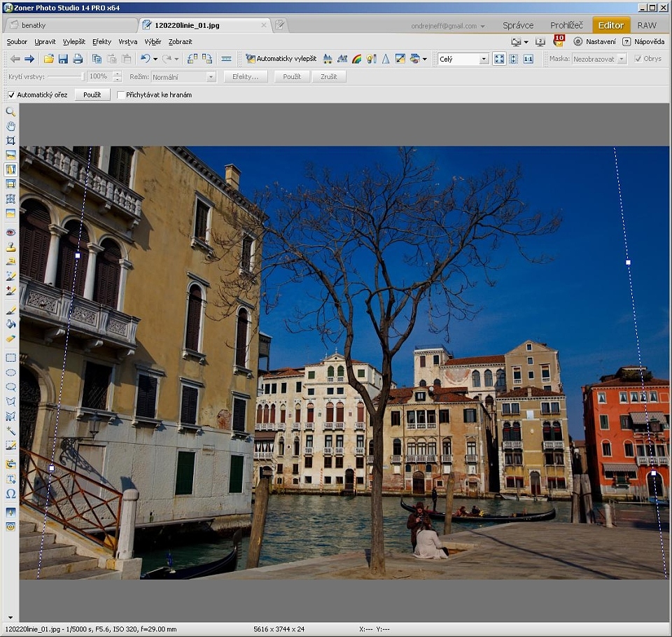The image size is (672, 637).
Task: Open the Vylepšit menu
Action: pos(73,42)
